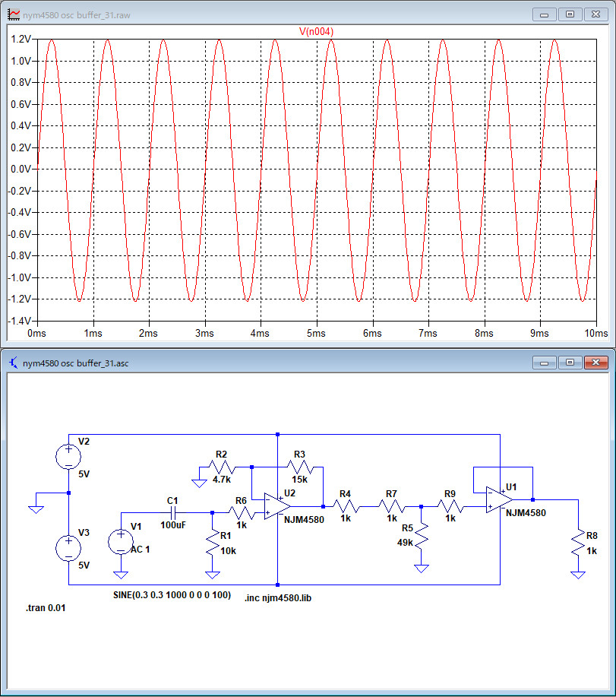Click the .inc njm4580.lib directive

(278, 598)
